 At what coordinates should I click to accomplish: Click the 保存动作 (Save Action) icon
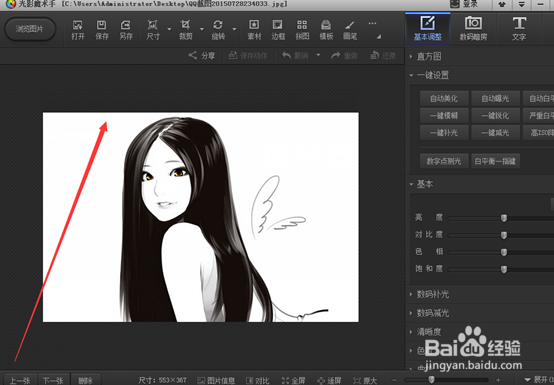pos(233,55)
